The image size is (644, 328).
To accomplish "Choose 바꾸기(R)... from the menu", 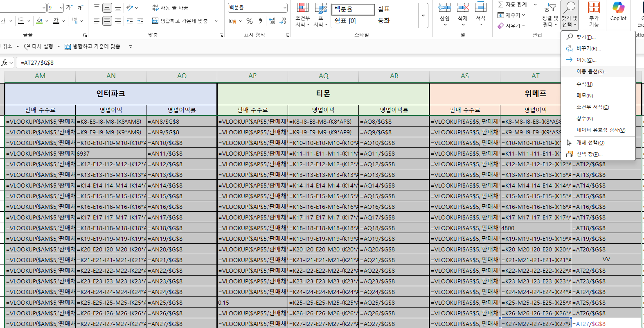I will [x=598, y=48].
